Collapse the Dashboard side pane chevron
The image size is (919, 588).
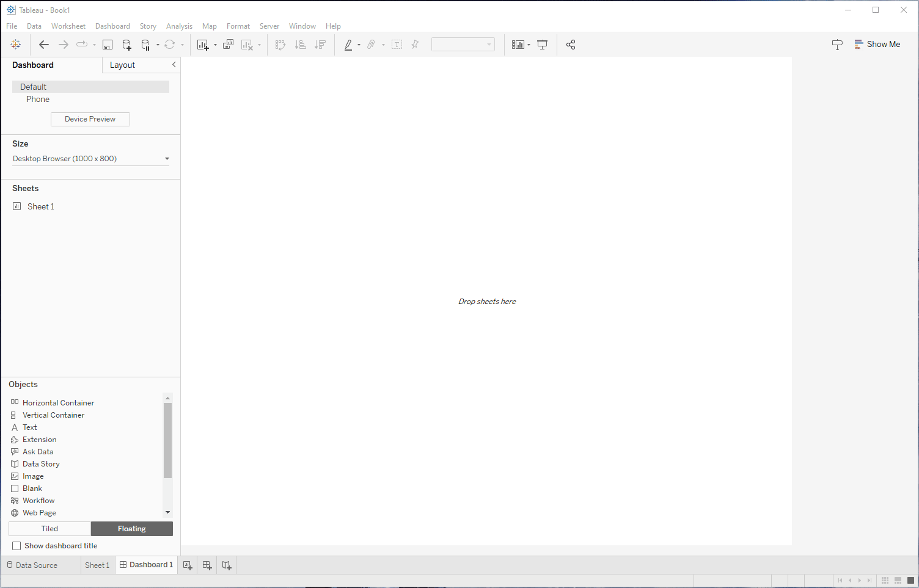(174, 65)
